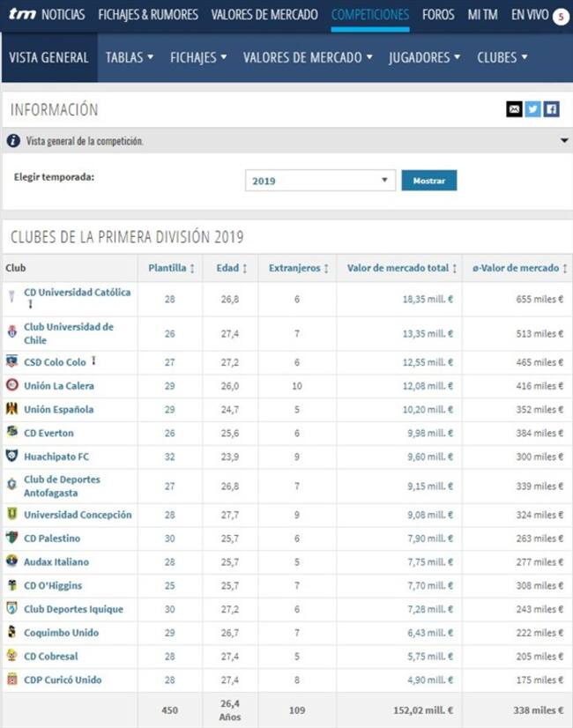Collapse the competition overview info bar arrow
This screenshot has height=728, width=573.
[563, 141]
